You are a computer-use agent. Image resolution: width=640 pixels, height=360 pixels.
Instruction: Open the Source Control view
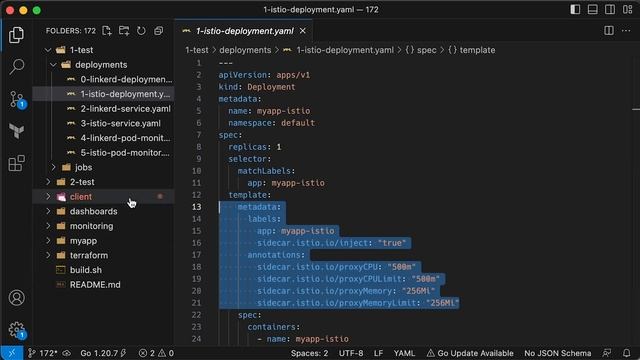17,99
